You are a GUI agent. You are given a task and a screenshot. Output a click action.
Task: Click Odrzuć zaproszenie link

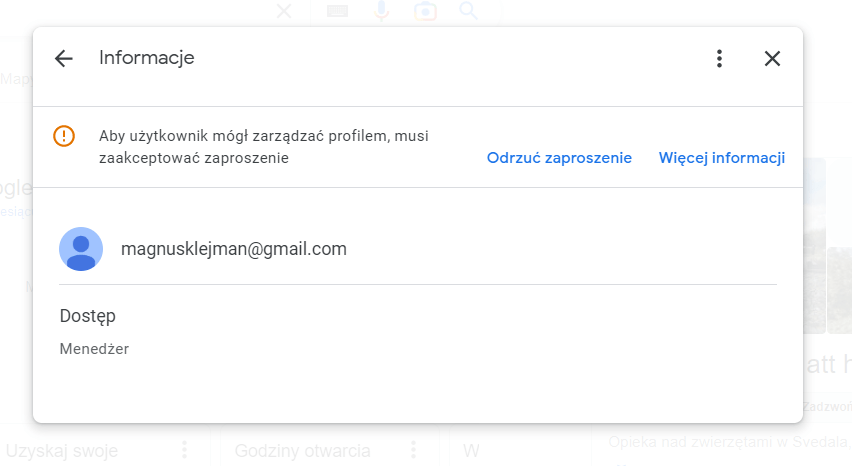[x=559, y=158]
